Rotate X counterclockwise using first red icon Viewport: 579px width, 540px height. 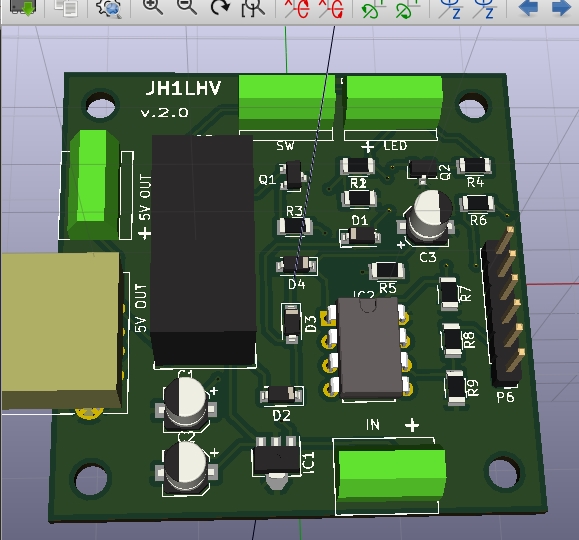(297, 8)
